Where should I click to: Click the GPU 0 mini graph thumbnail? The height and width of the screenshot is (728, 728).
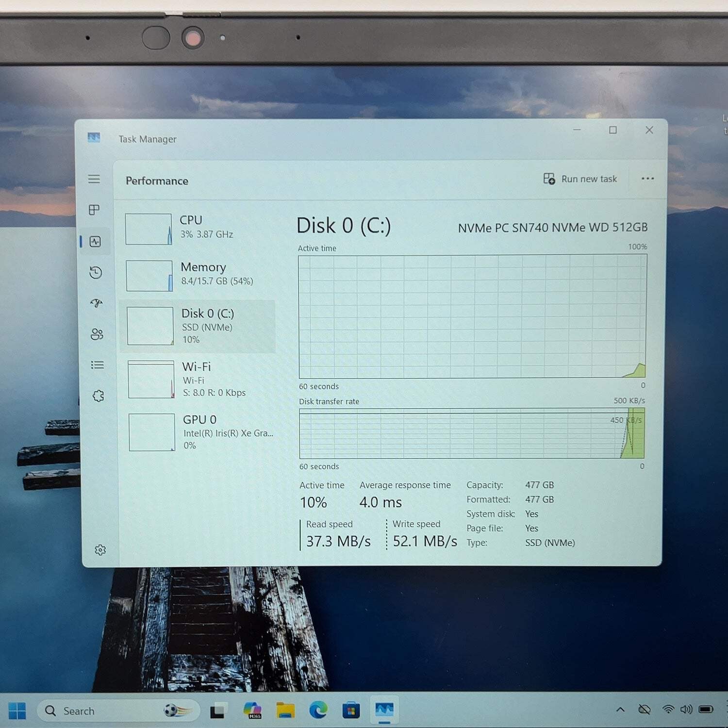pos(152,432)
